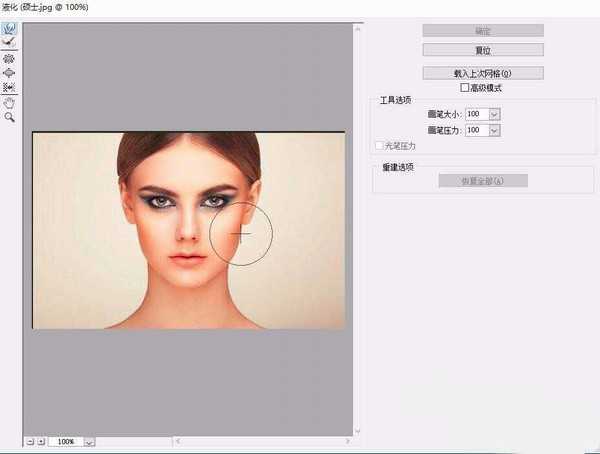Switch to the Hand tool
Viewport: 600px width, 454px height.
coord(10,102)
